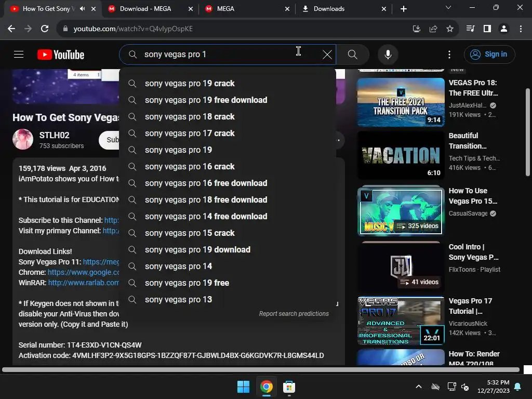Choose suggestion sony vegas pro 15 crack
Screen dimensions: 532x399
[228, 233]
